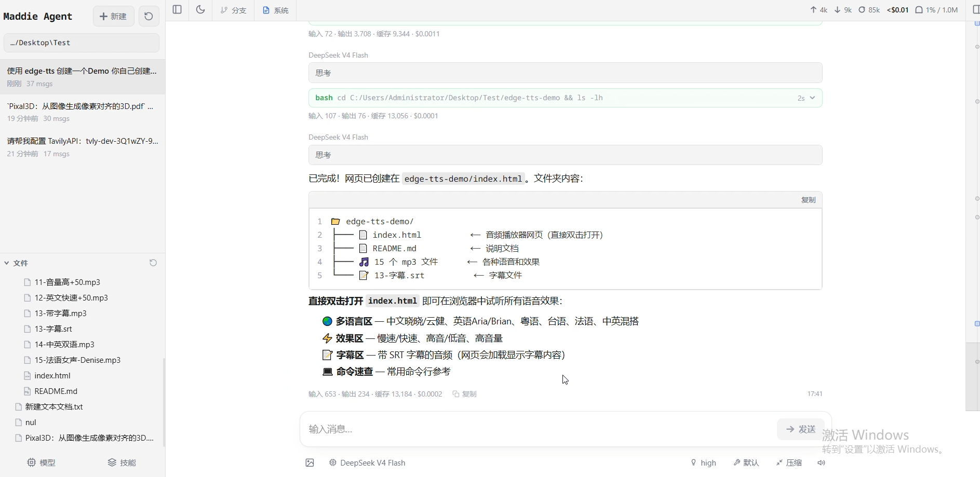This screenshot has width=980, height=477.
Task: Refresh the 文件 file list
Action: (x=153, y=263)
